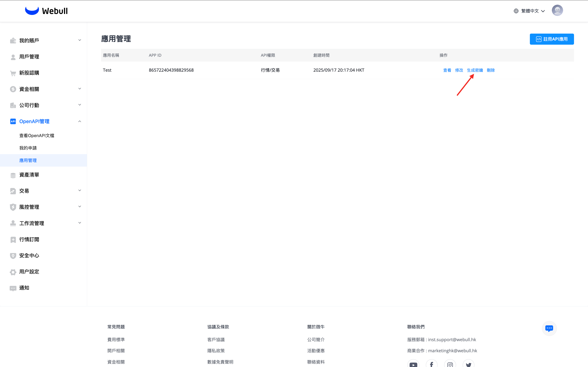Viewport: 588px width, 367px height.
Task: Open YouTube social media icon in footer
Action: click(413, 364)
